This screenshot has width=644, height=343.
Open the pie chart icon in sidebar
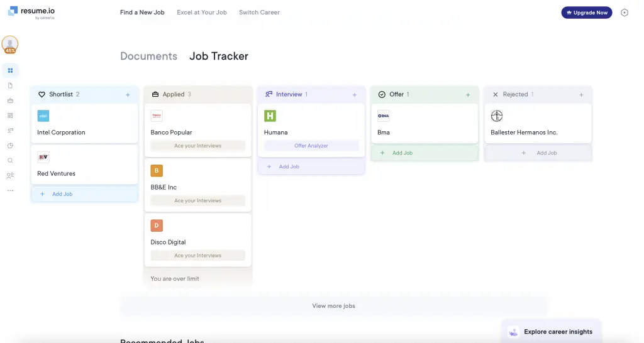pyautogui.click(x=10, y=145)
